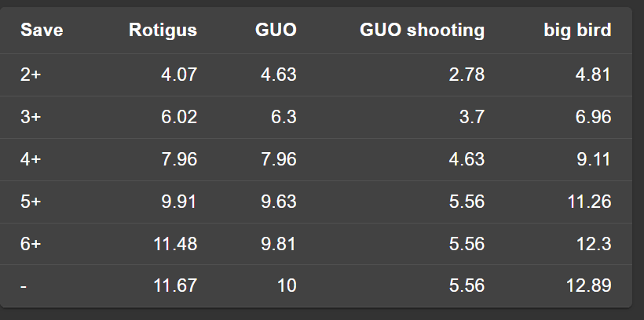Click big bird value 9.11
The width and height of the screenshot is (644, 320).
click(x=593, y=159)
